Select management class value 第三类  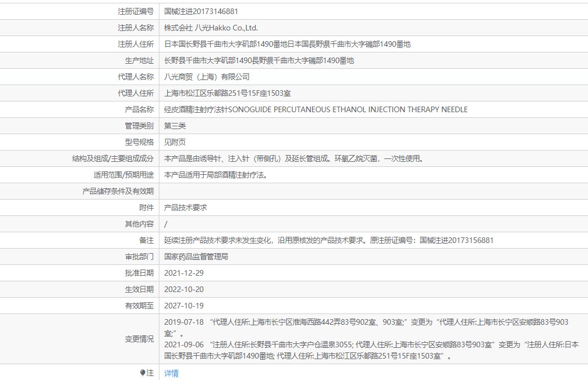click(x=175, y=126)
